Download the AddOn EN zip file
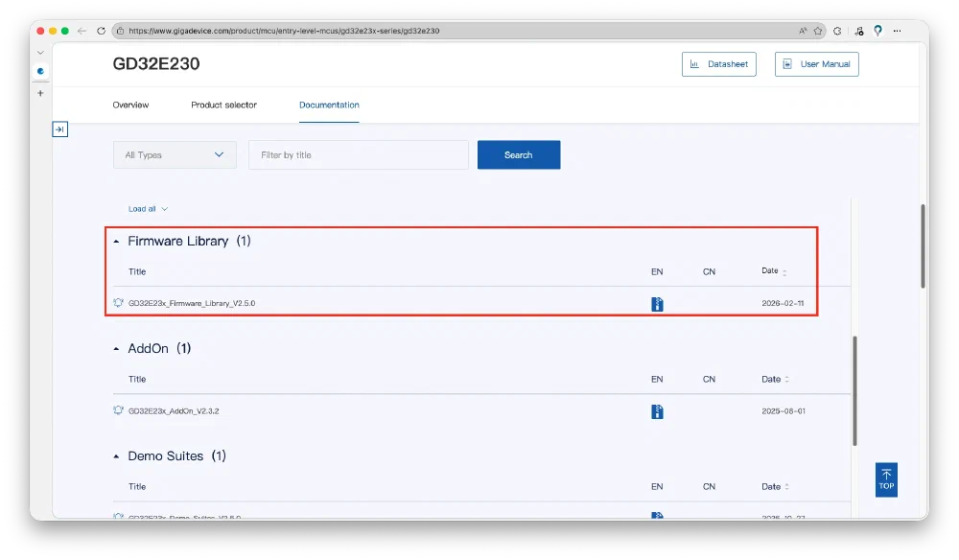 [x=657, y=411]
